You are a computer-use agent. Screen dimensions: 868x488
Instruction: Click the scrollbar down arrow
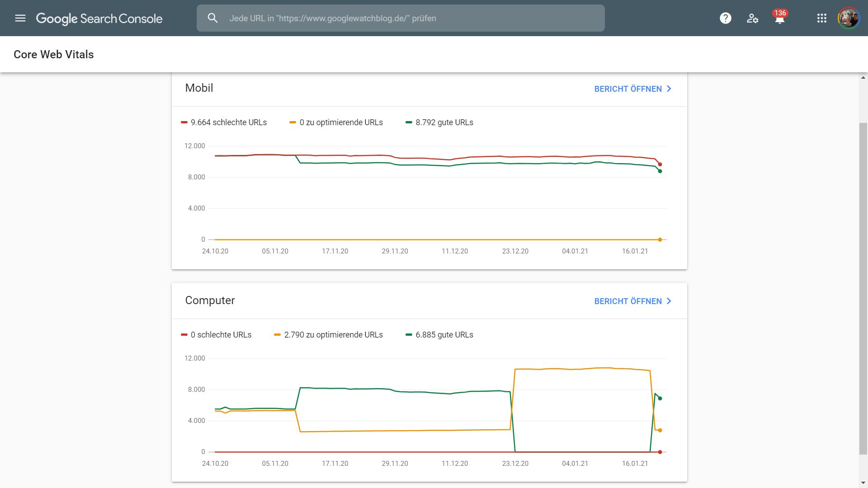tap(863, 483)
